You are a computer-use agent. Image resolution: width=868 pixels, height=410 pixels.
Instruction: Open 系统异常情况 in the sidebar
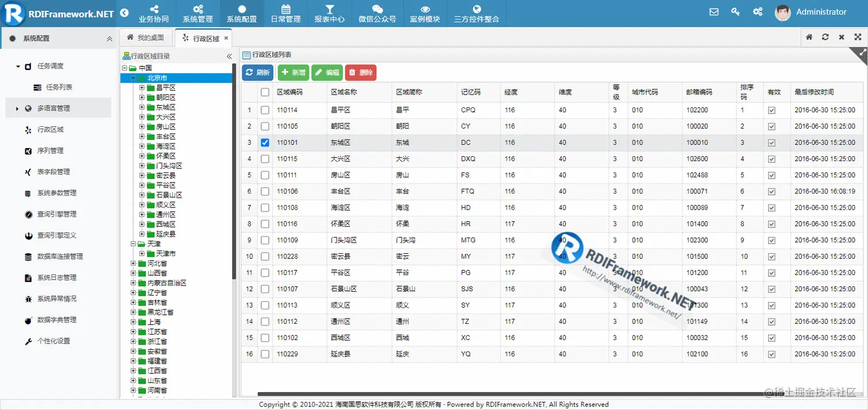[57, 299]
